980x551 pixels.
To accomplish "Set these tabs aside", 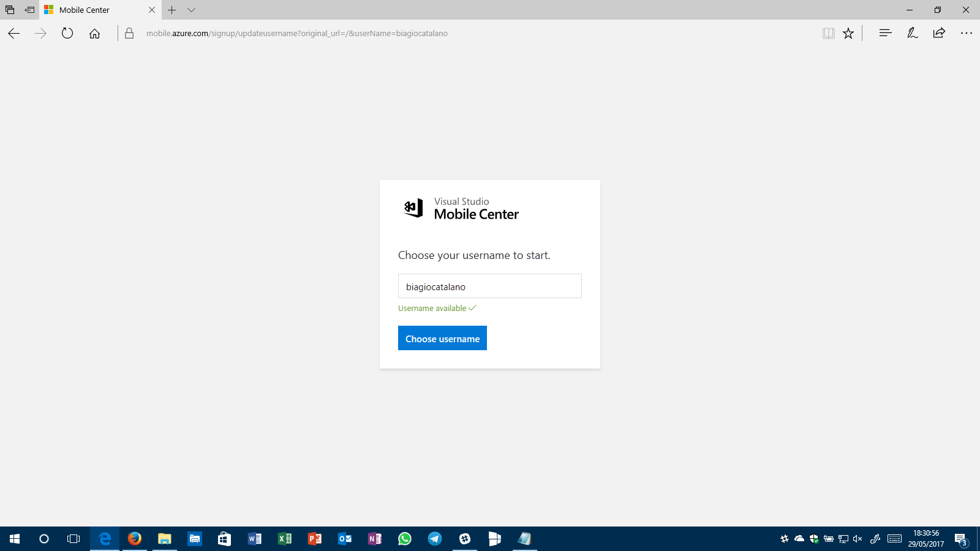I will (29, 10).
